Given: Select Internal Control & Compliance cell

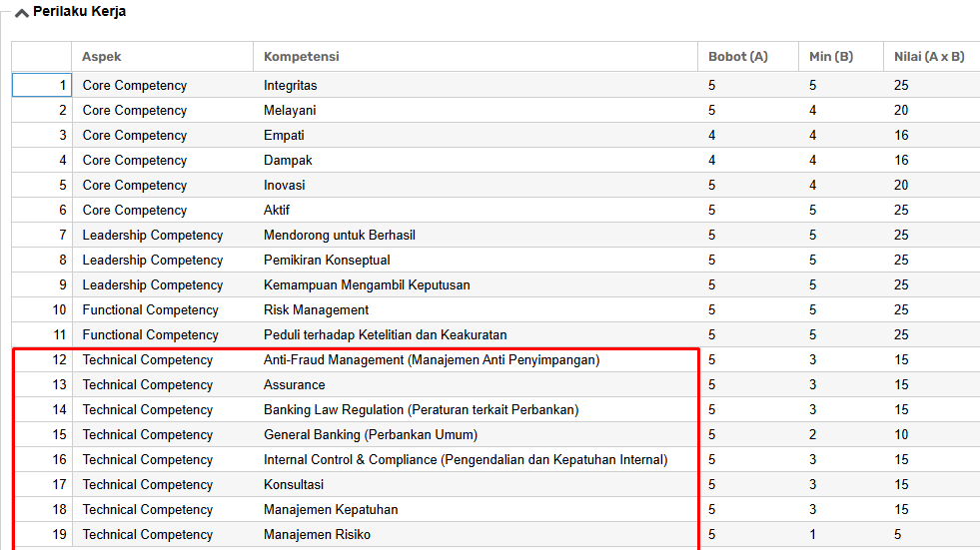Looking at the screenshot, I should tap(475, 459).
